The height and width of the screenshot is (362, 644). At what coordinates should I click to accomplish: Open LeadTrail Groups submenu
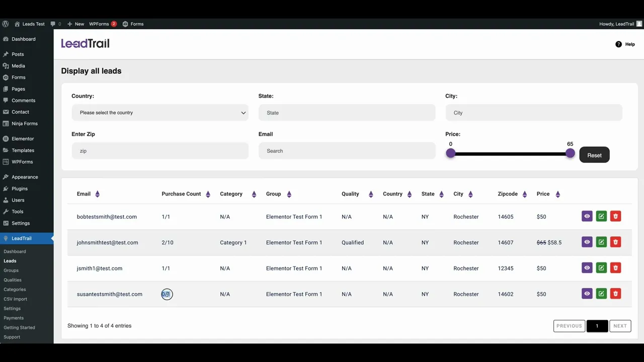pos(11,270)
